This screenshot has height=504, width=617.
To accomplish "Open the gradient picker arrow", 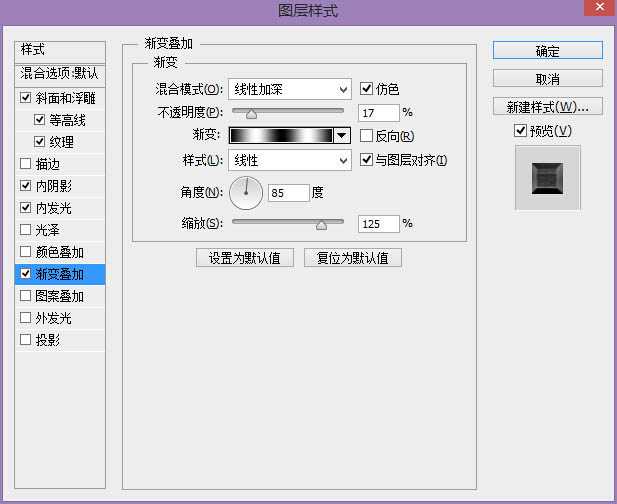I will (342, 136).
